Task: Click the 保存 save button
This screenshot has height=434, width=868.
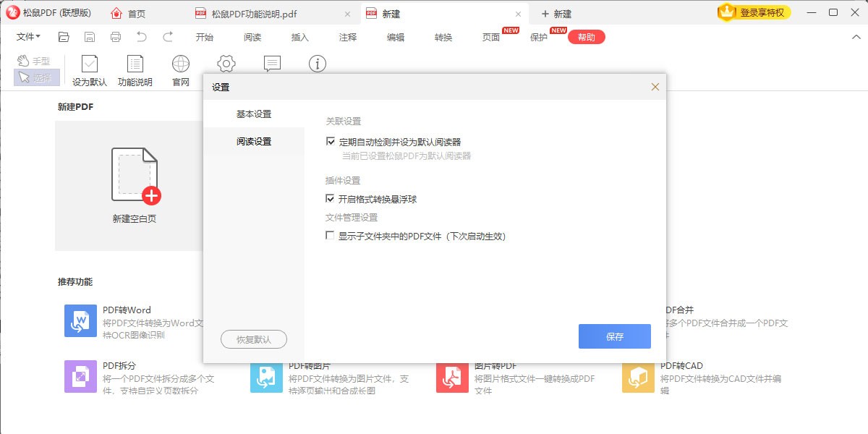Action: 614,336
